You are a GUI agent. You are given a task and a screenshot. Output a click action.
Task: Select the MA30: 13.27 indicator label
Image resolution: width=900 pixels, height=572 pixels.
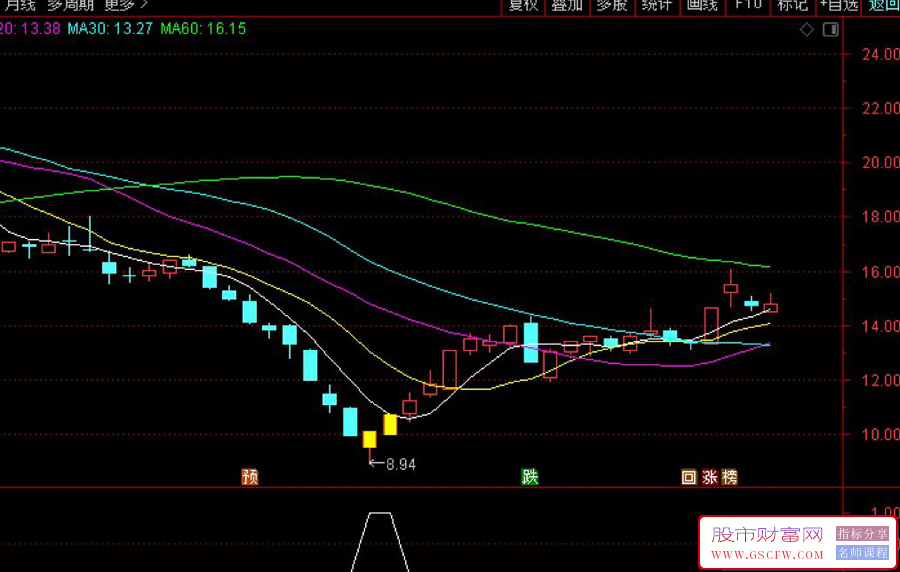pos(110,29)
